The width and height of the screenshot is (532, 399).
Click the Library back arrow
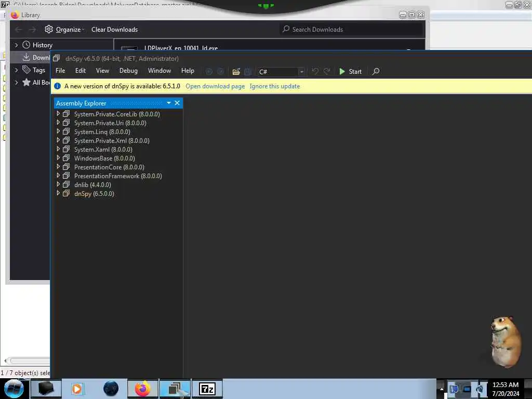19,30
